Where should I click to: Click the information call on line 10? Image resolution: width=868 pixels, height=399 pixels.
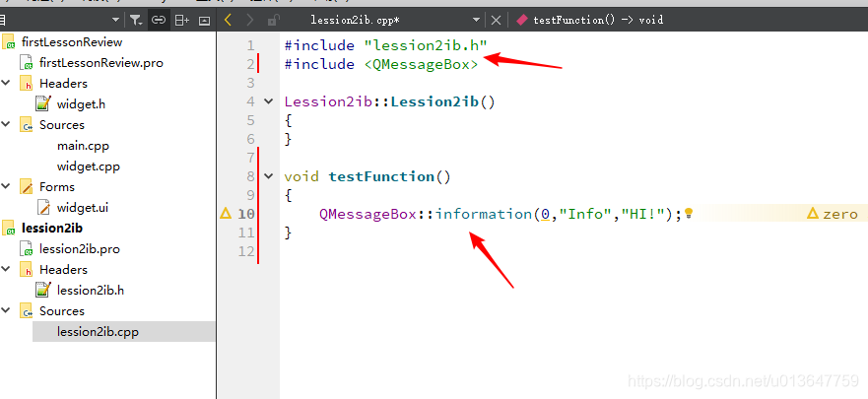pyautogui.click(x=484, y=214)
